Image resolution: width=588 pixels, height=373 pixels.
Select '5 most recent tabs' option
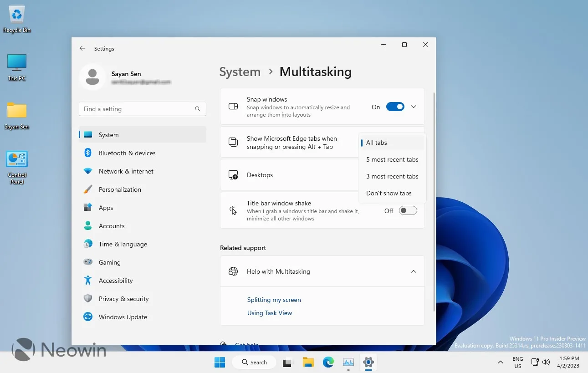[x=392, y=159]
